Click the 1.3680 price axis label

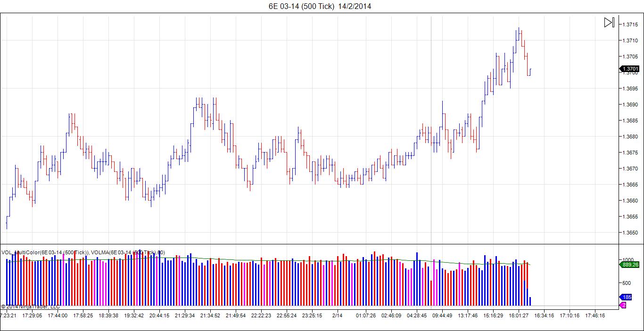point(631,137)
